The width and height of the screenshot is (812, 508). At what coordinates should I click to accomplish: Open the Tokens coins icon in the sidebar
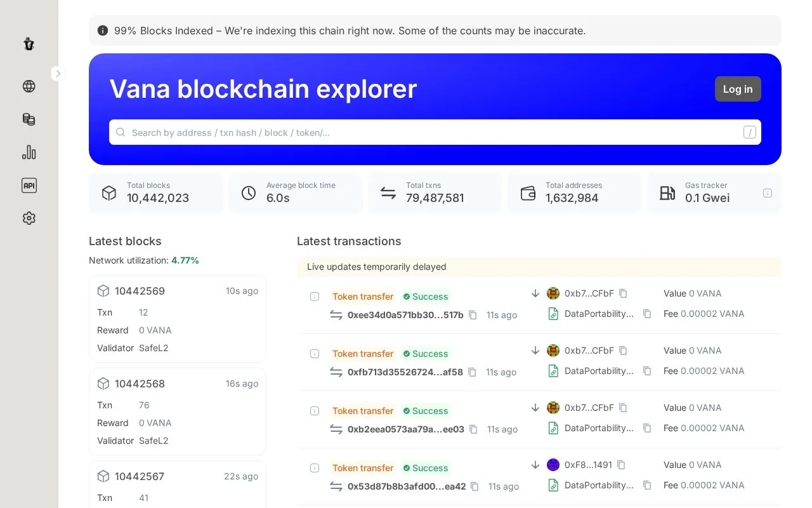pyautogui.click(x=29, y=119)
